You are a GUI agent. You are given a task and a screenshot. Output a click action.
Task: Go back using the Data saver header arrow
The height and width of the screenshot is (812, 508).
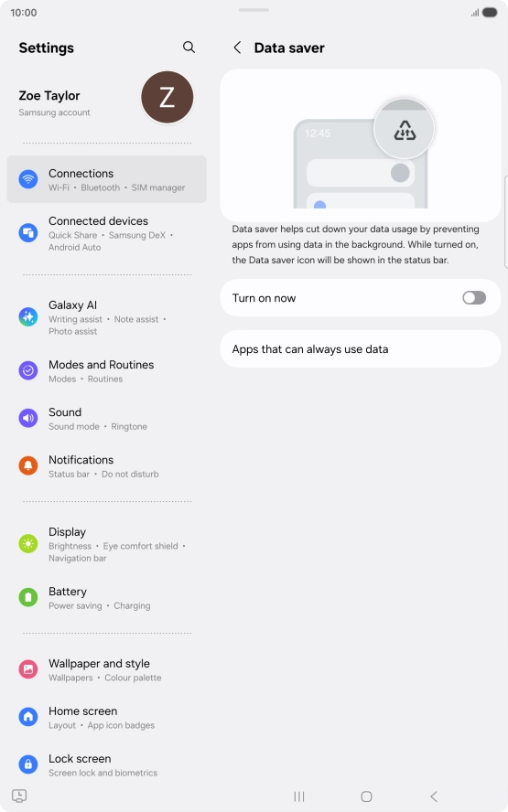[x=237, y=48]
